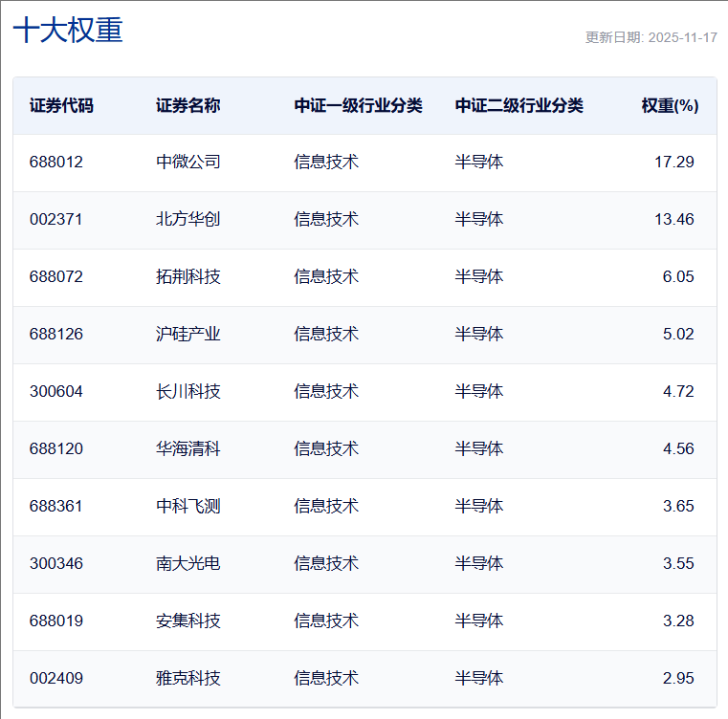Viewport: 728px width, 719px height.
Task: Click the 中证一级行业分类 column header
Action: pyautogui.click(x=358, y=105)
